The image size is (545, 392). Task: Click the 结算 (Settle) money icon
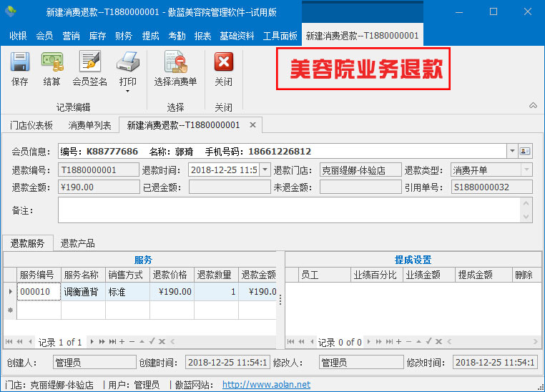[51, 63]
